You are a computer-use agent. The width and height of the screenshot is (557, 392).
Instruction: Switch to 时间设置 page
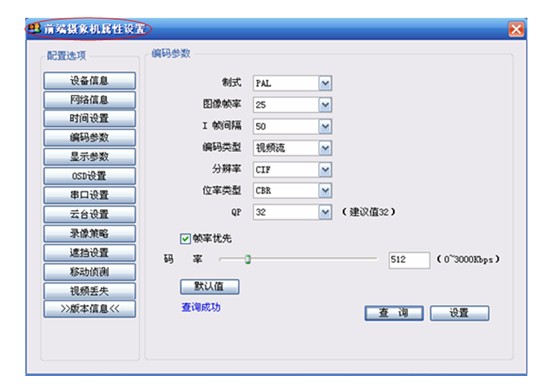tap(90, 119)
